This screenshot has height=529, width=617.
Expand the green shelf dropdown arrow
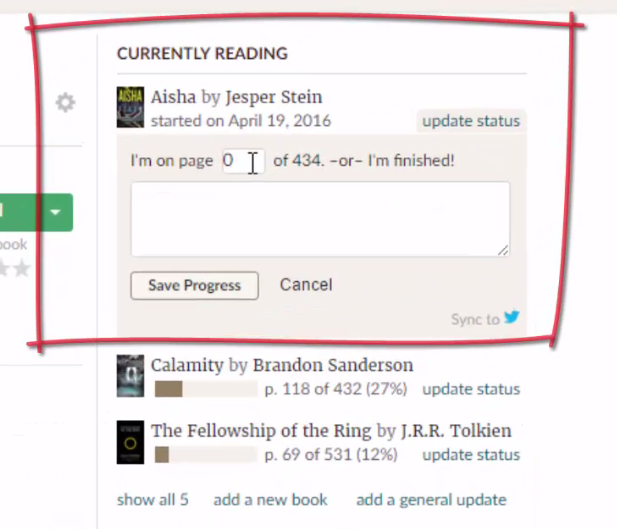coord(55,212)
